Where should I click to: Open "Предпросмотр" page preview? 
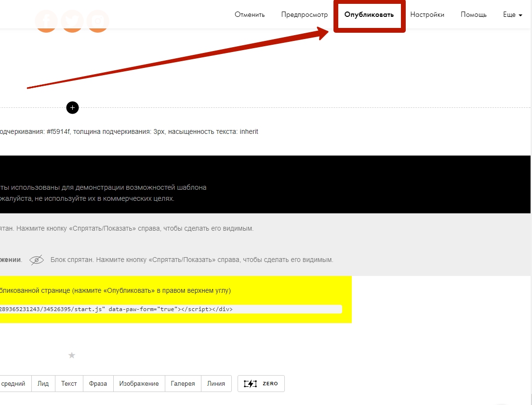[304, 15]
